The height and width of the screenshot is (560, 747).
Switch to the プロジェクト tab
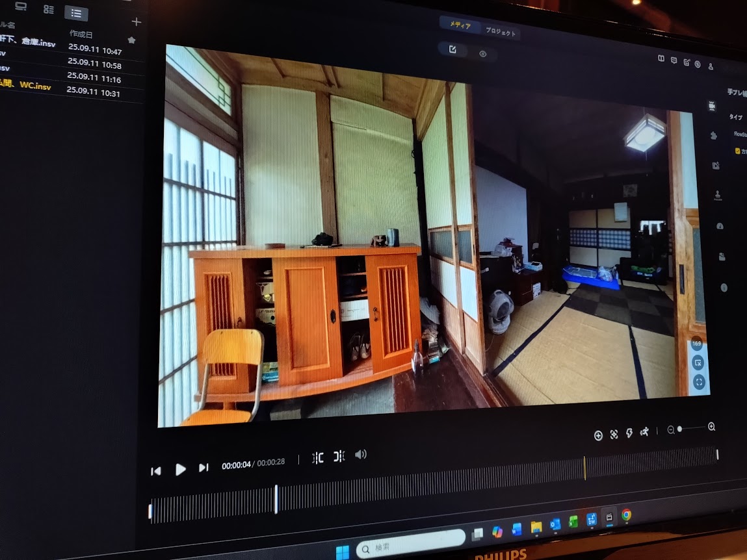click(x=501, y=32)
